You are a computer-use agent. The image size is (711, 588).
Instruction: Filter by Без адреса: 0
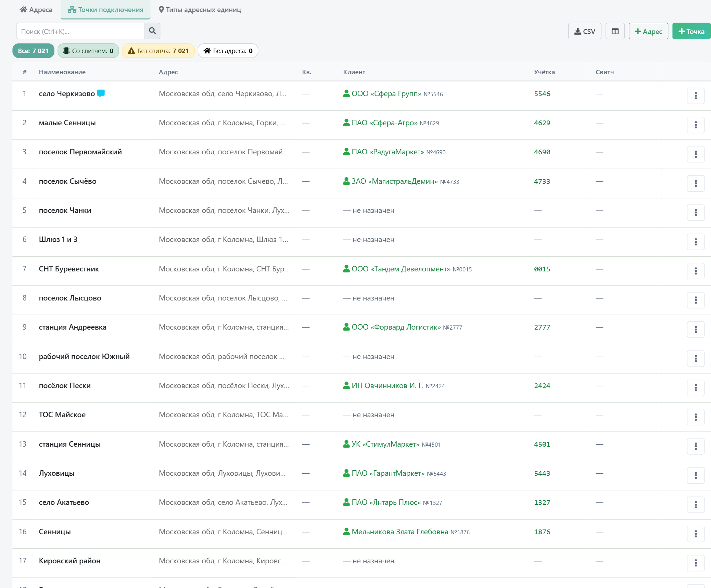[228, 51]
